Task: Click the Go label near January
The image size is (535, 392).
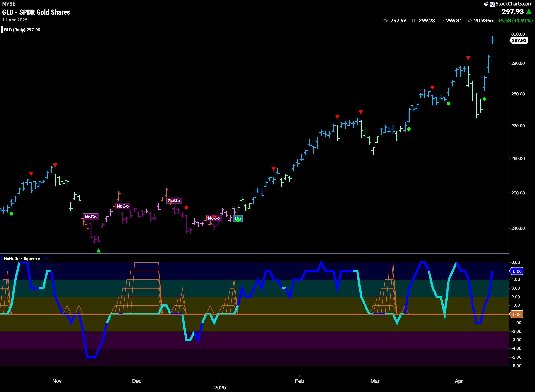Action: coord(238,218)
